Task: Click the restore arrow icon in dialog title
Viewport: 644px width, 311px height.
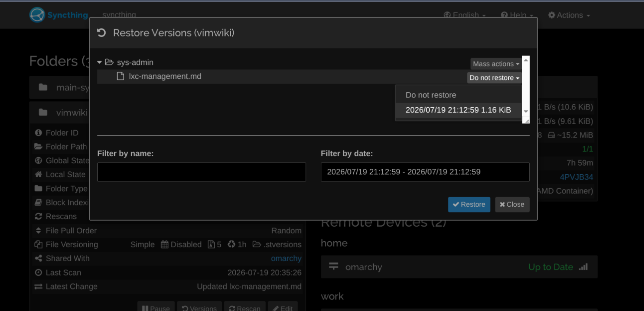Action: tap(102, 33)
